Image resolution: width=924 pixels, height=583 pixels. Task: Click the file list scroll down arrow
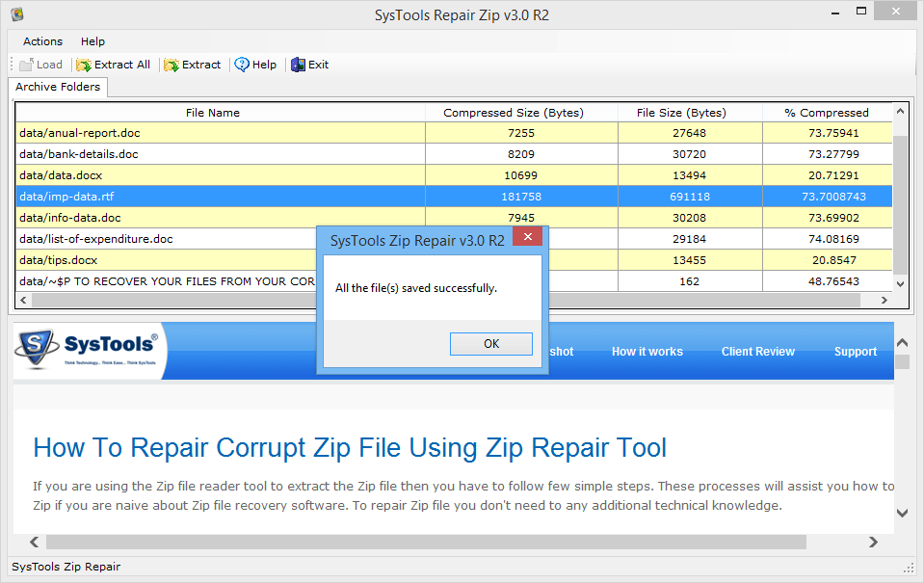(x=900, y=284)
